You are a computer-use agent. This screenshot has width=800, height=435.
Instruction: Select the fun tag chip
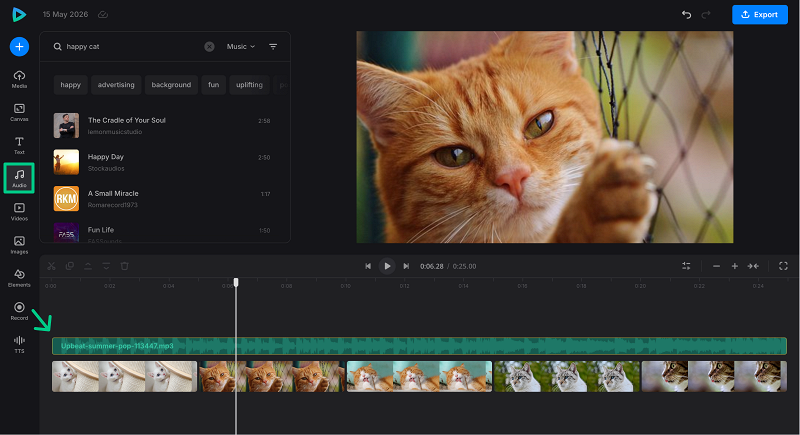(x=213, y=85)
